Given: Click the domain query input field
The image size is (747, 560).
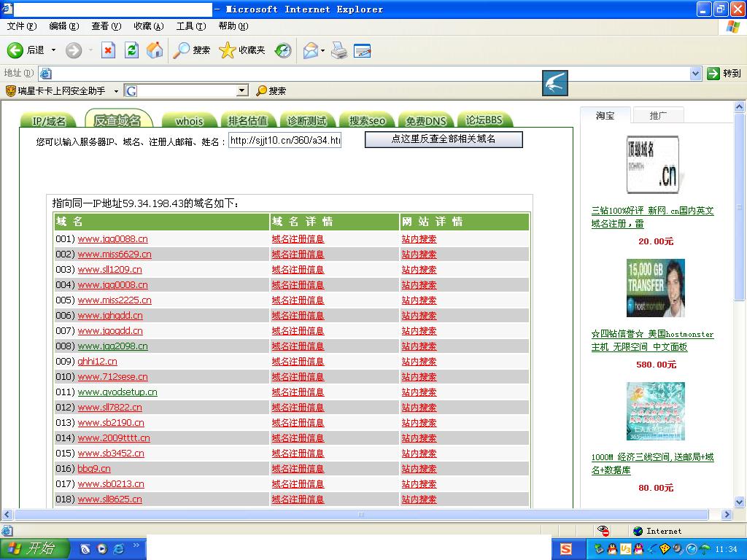Looking at the screenshot, I should tap(285, 140).
